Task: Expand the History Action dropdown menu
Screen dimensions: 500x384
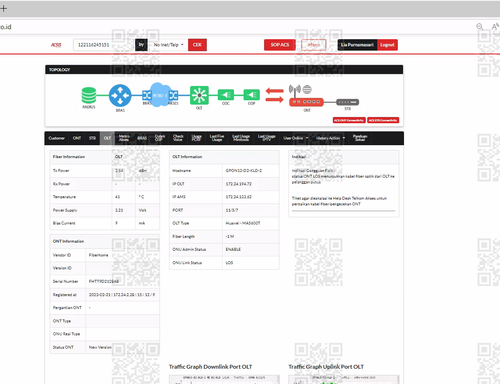Action: pos(330,138)
